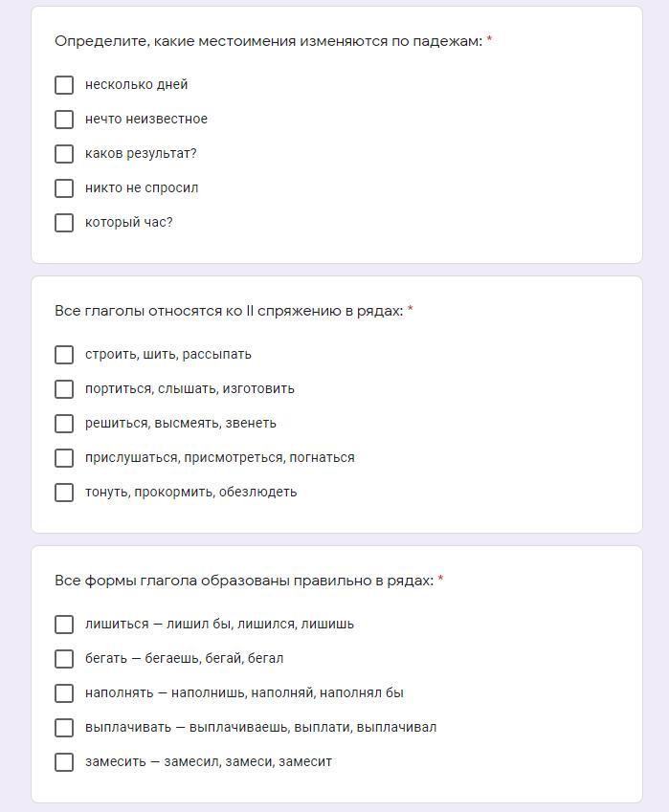This screenshot has height=812, width=669.
Task: Click the 'формы глагола образованы правильно' question
Action: (244, 581)
